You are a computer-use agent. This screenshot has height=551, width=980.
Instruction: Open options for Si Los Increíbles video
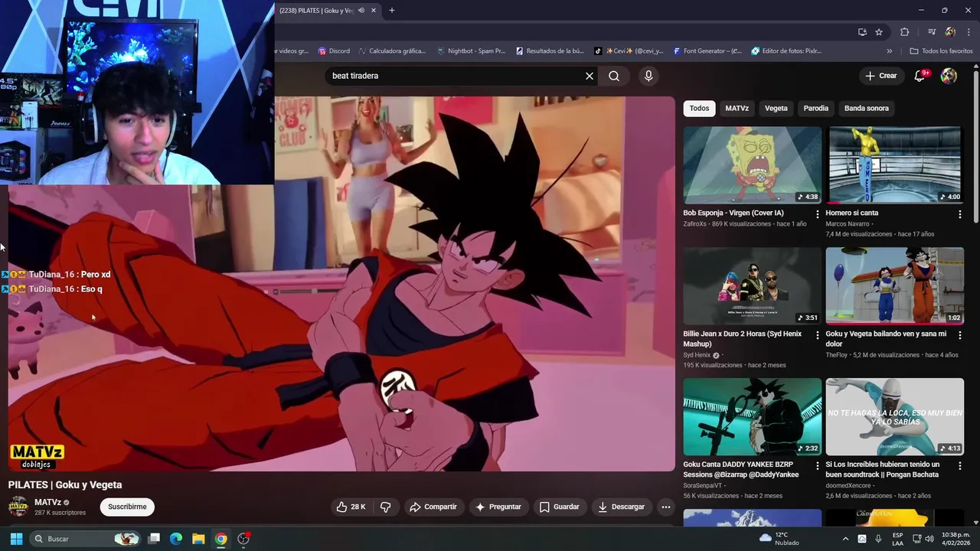[x=959, y=465]
